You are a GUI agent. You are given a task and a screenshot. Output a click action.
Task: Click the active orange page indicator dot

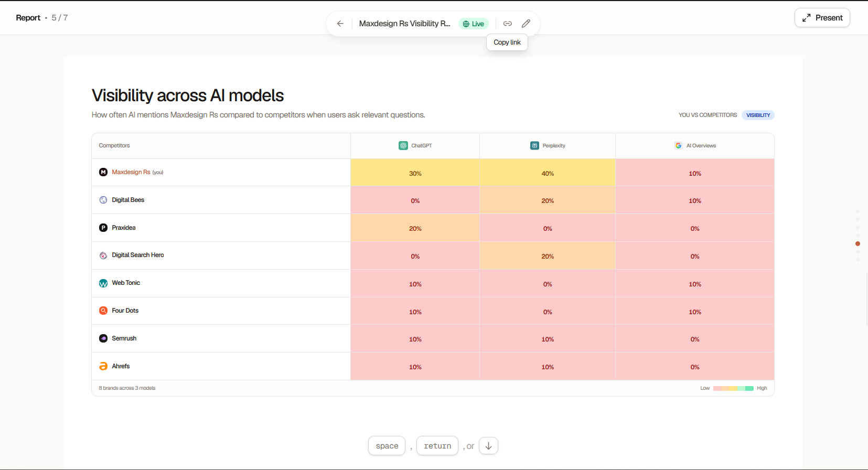pos(858,243)
